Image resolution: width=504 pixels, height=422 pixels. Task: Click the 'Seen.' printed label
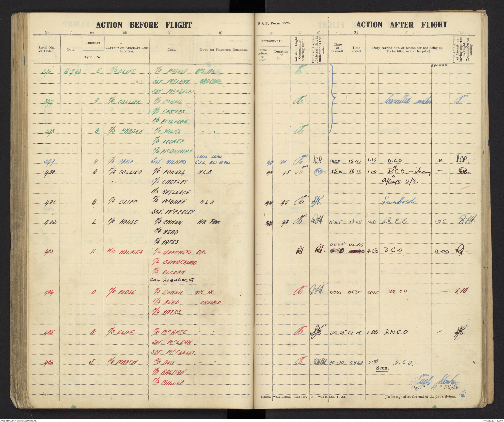point(382,368)
